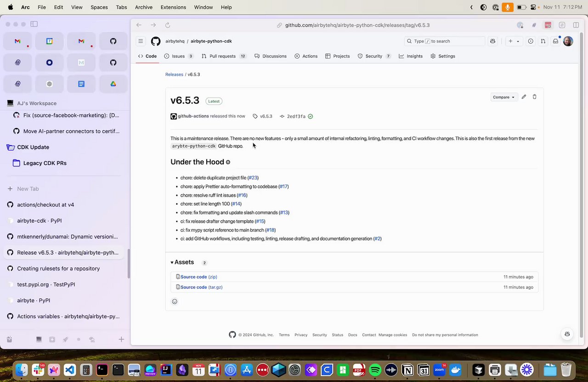Go forward with Arc's forward arrow
The image size is (588, 382).
[x=153, y=25]
